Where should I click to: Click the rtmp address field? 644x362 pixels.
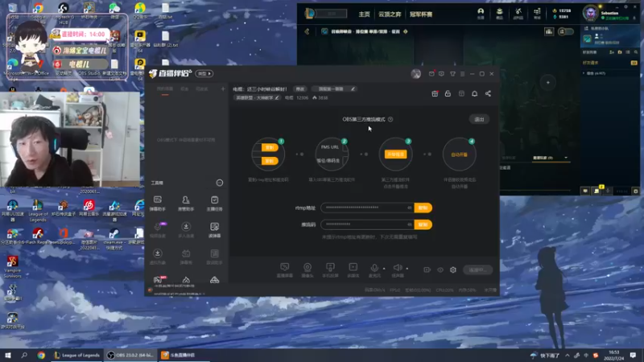pyautogui.click(x=367, y=208)
